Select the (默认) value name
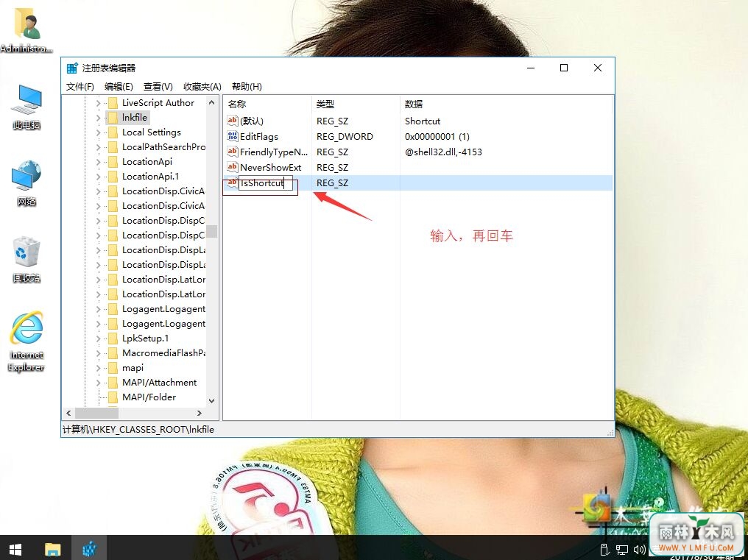The height and width of the screenshot is (560, 748). tap(252, 121)
